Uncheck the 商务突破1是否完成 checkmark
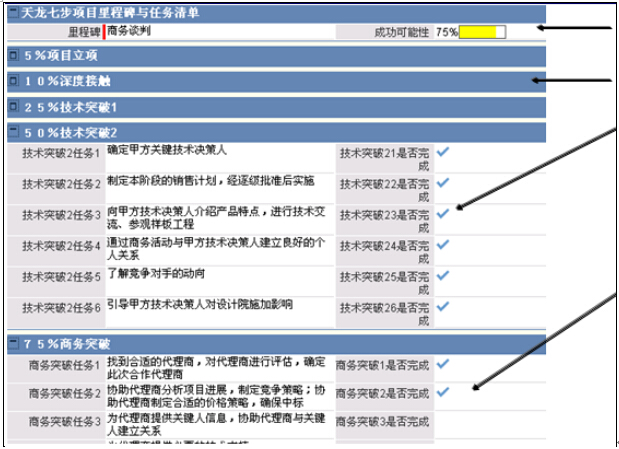 pos(443,363)
